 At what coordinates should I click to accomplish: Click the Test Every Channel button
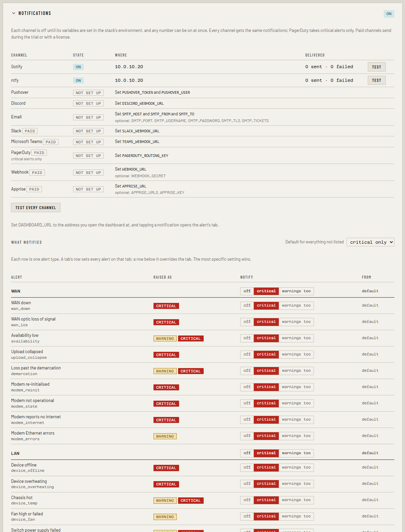[36, 207]
